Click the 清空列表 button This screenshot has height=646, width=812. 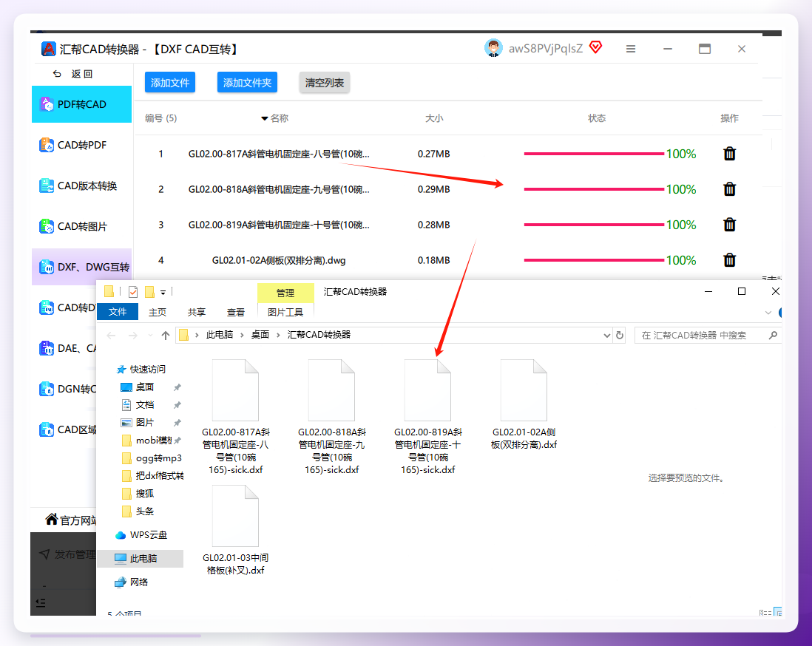(324, 82)
